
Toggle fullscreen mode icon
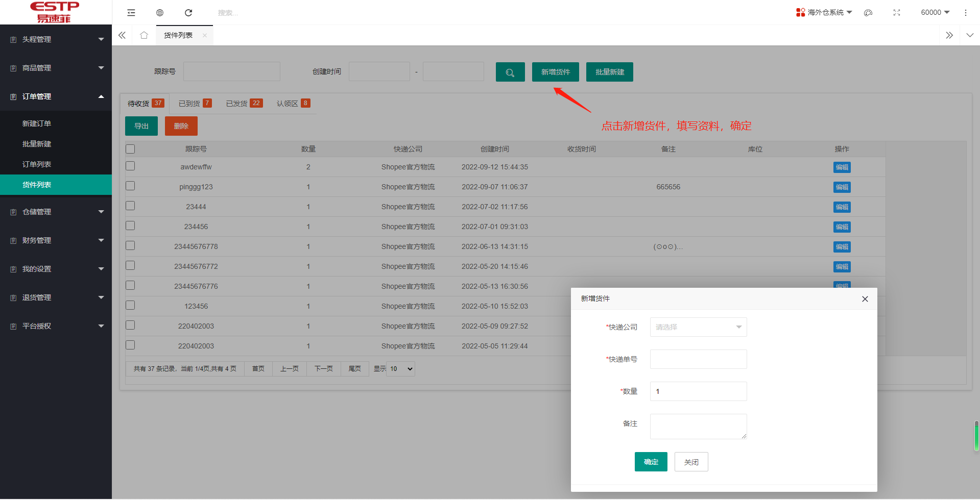(x=897, y=13)
